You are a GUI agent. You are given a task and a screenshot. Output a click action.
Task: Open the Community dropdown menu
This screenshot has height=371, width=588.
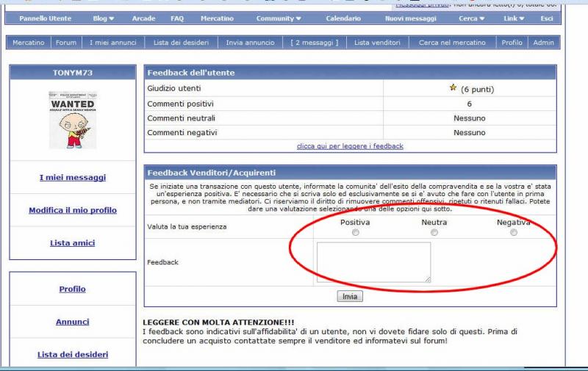tap(279, 18)
